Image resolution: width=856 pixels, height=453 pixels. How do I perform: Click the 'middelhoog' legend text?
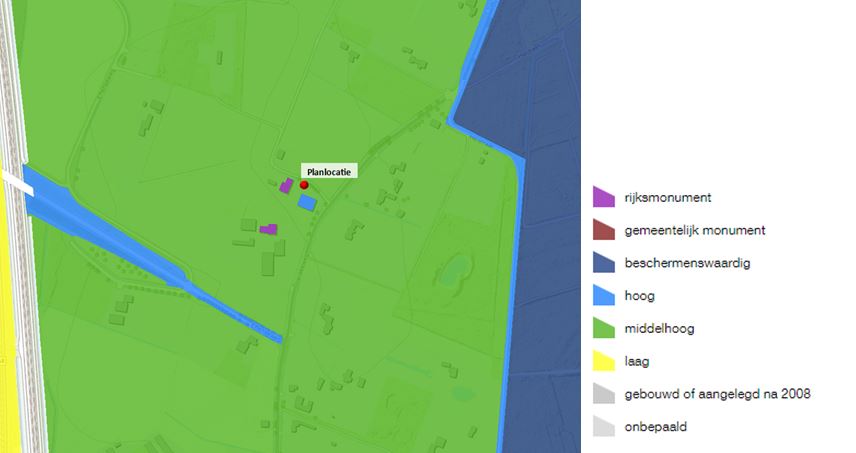tap(659, 329)
